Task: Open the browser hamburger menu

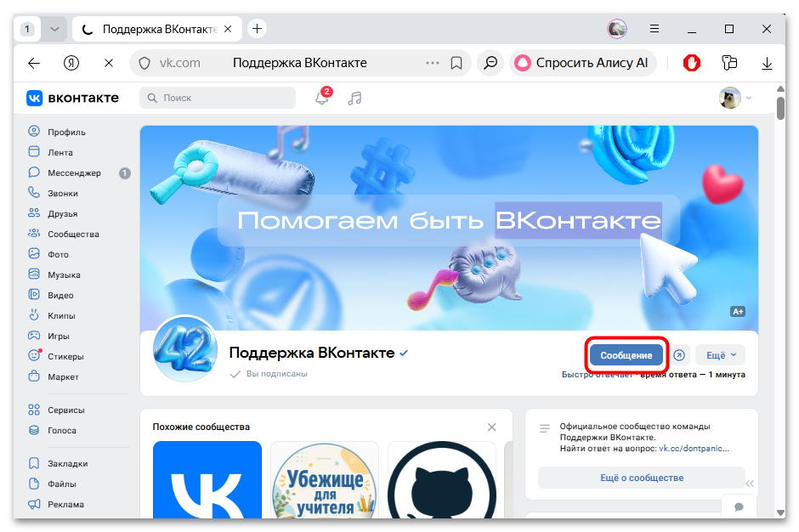Action: pyautogui.click(x=654, y=29)
